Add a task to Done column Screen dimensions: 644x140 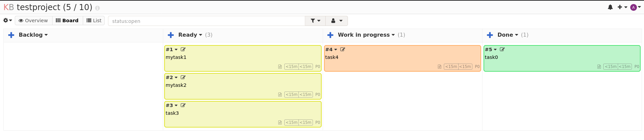[x=490, y=35]
